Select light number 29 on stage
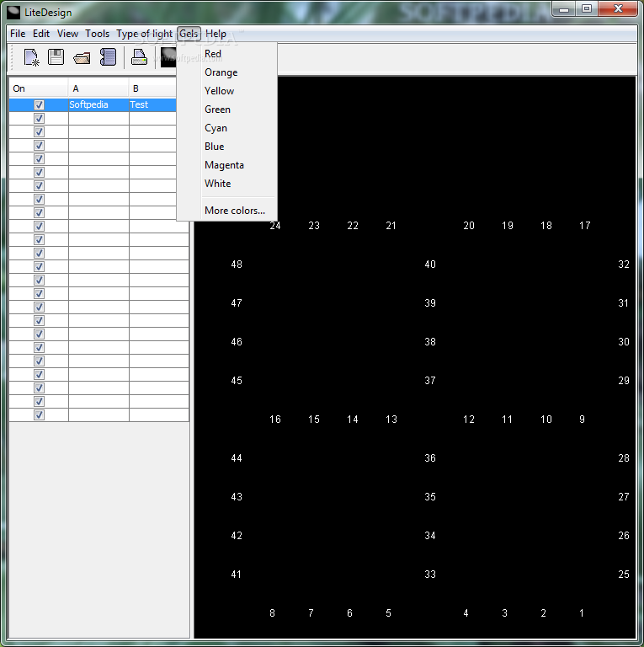The image size is (644, 647). (624, 381)
